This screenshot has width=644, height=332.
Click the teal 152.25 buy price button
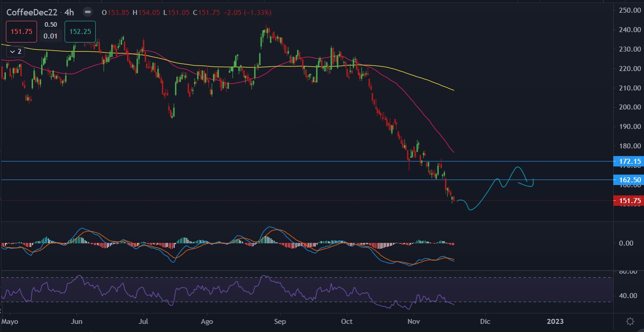pyautogui.click(x=80, y=32)
